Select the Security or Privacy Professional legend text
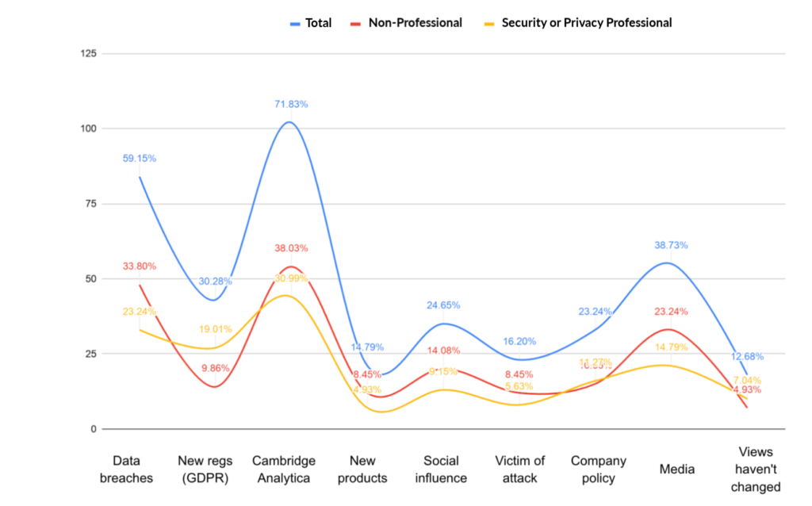The image size is (812, 506). point(586,23)
